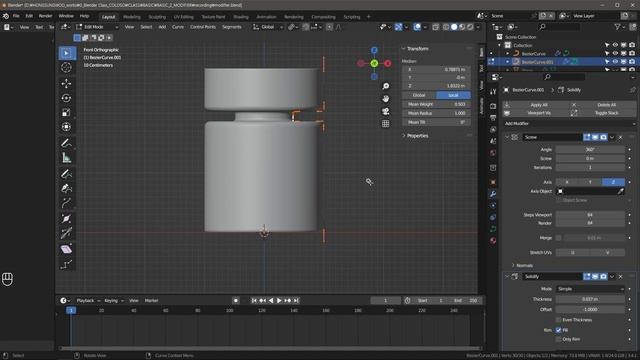Open the Screw modifier options chevron

point(612,138)
